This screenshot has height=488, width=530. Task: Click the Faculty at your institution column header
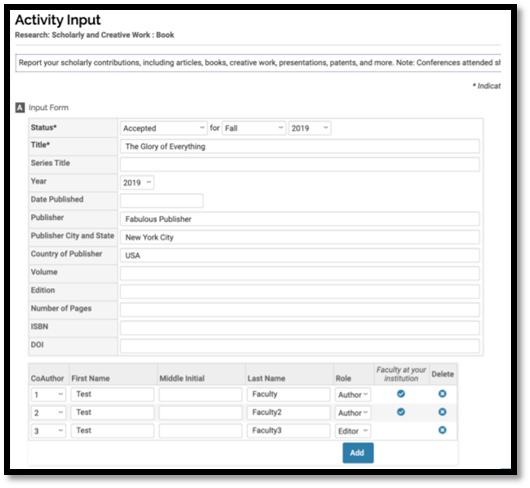coord(401,374)
